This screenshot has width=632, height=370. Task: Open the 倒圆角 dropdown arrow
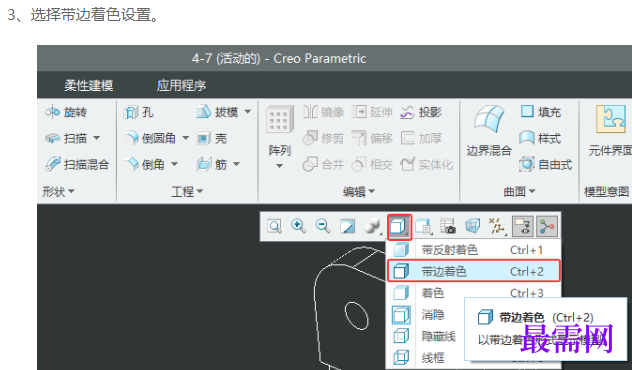(185, 138)
